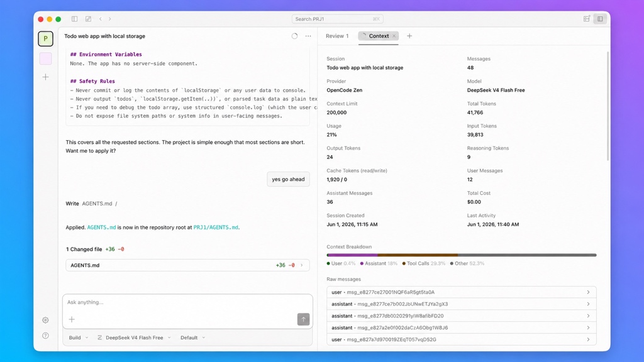Click the Usage value 21%
The width and height of the screenshot is (644, 362).
point(331,134)
